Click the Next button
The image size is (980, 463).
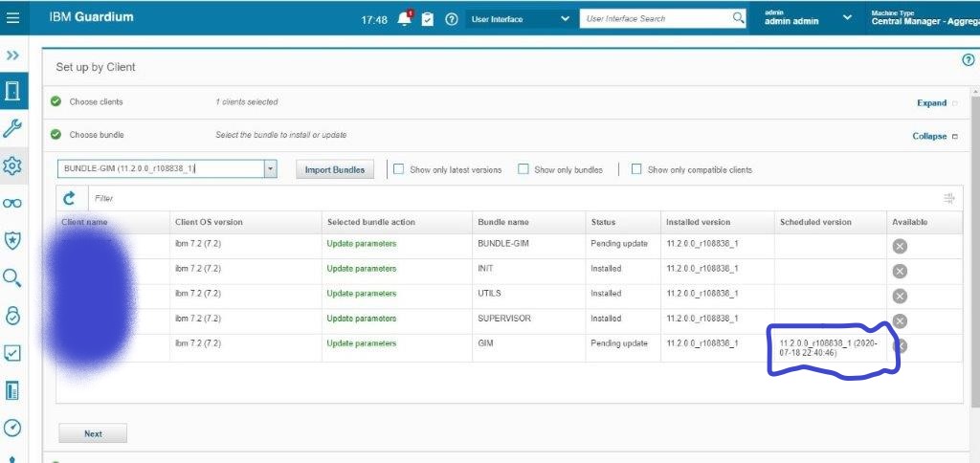pyautogui.click(x=93, y=433)
